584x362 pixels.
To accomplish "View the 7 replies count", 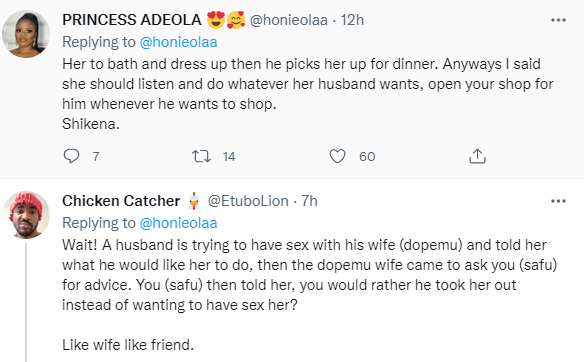I will click(96, 156).
